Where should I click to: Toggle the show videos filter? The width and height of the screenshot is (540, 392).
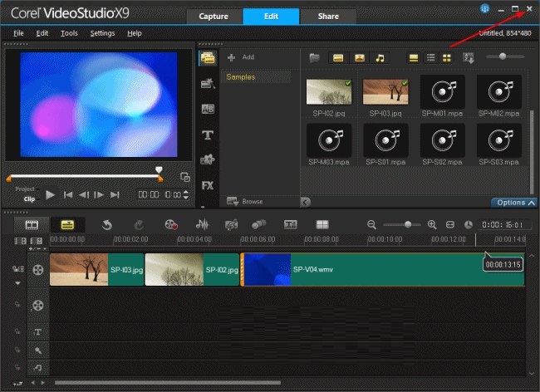(338, 58)
